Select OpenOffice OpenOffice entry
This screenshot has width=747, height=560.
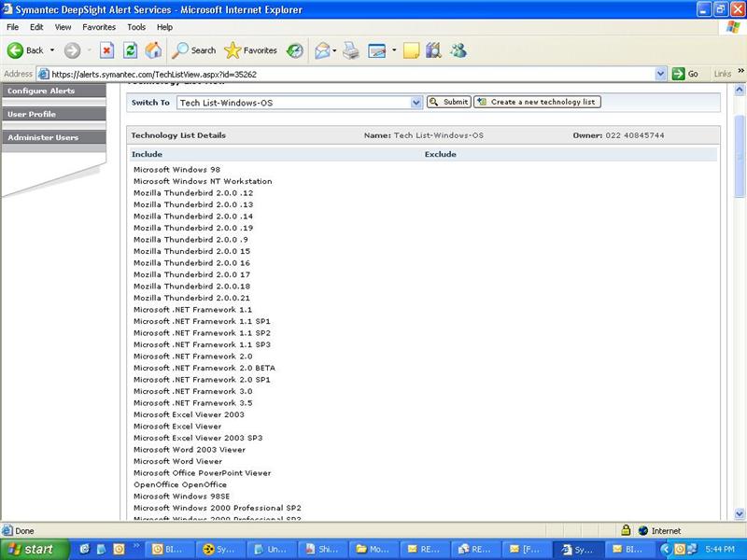[x=180, y=484]
